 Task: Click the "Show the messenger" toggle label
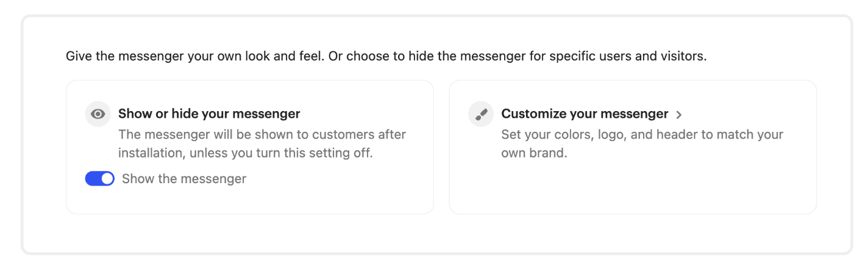184,179
